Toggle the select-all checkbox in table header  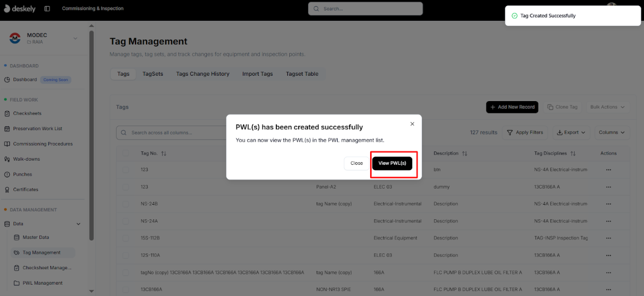coord(126,153)
